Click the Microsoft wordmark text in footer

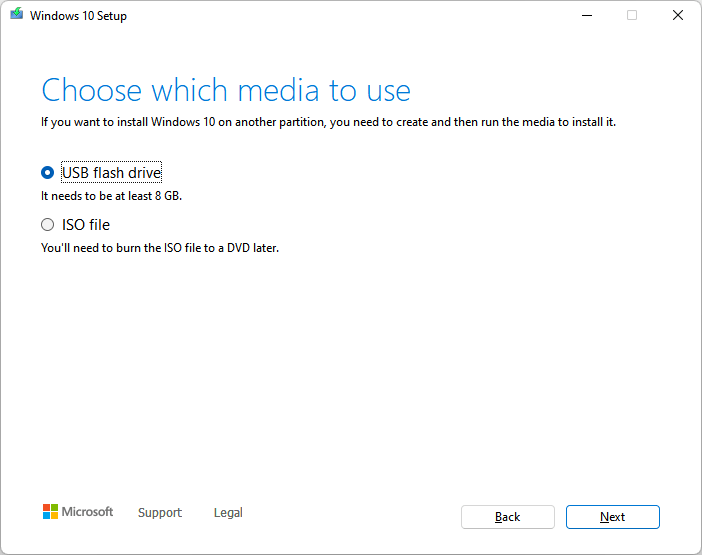(x=88, y=512)
